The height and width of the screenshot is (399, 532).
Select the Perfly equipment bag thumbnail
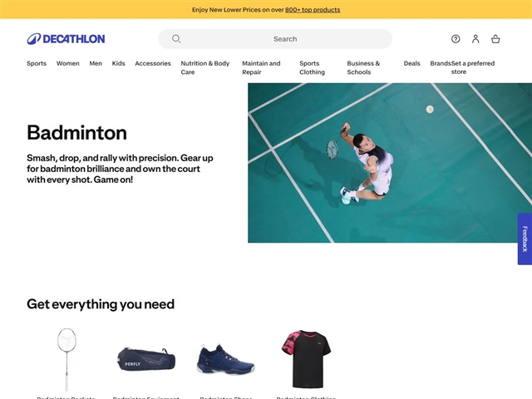(x=146, y=359)
